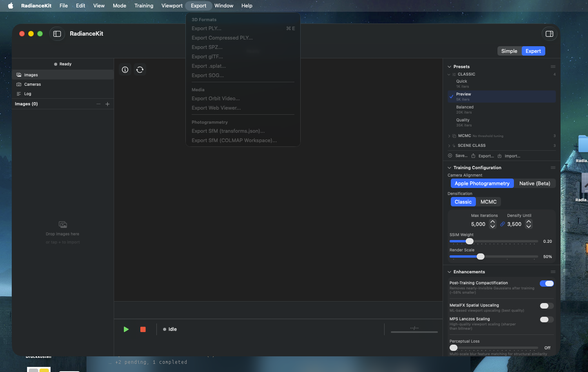Switch to Simple mode
The width and height of the screenshot is (588, 372).
coord(509,51)
